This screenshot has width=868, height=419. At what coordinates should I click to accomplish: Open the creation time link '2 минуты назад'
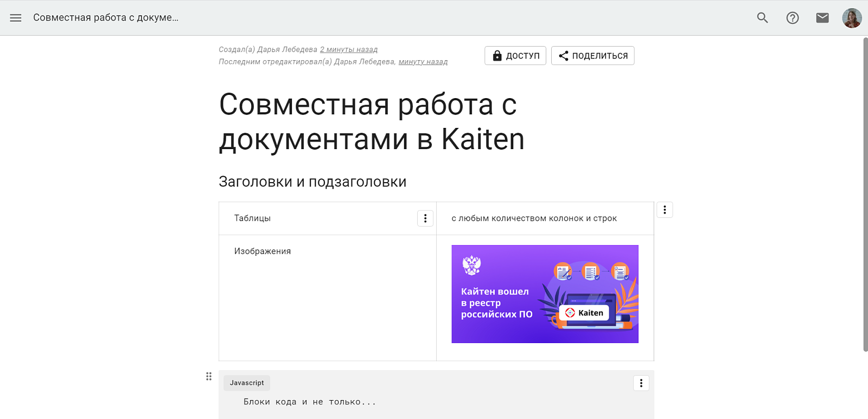pos(348,49)
